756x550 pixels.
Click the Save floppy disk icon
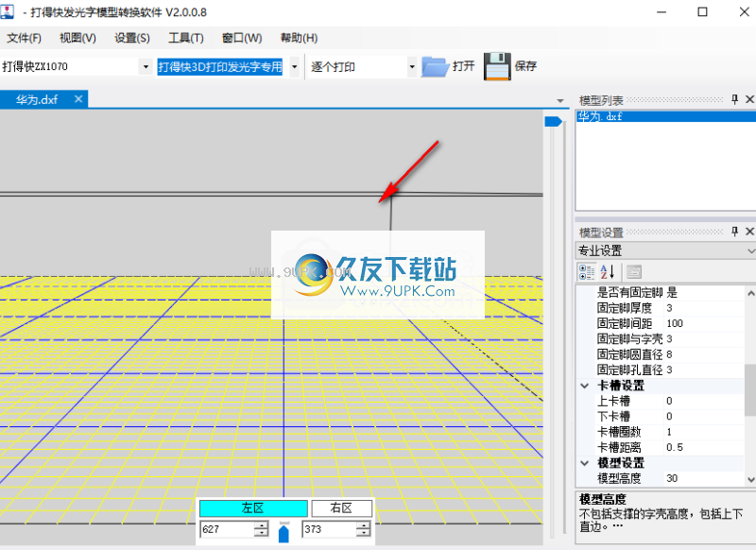[497, 66]
